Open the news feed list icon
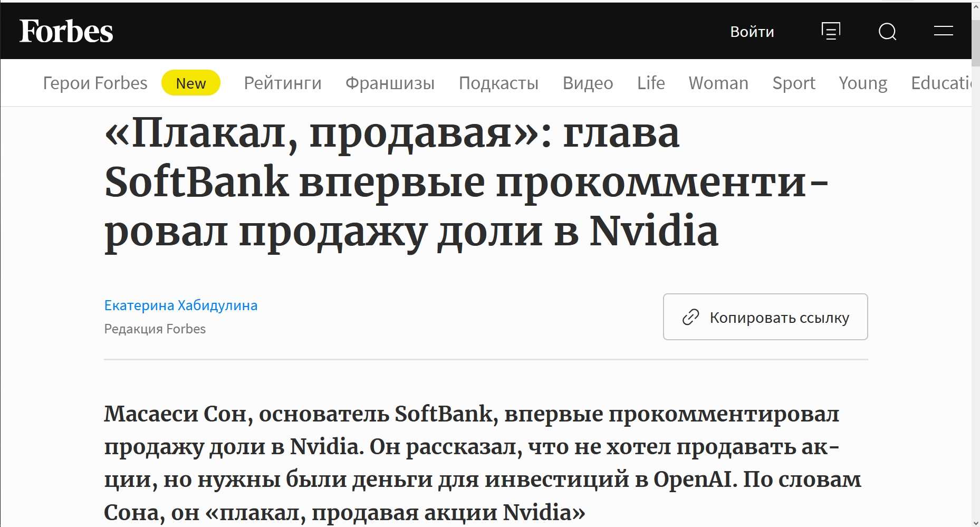Screen dimensions: 980x527 [x=831, y=31]
